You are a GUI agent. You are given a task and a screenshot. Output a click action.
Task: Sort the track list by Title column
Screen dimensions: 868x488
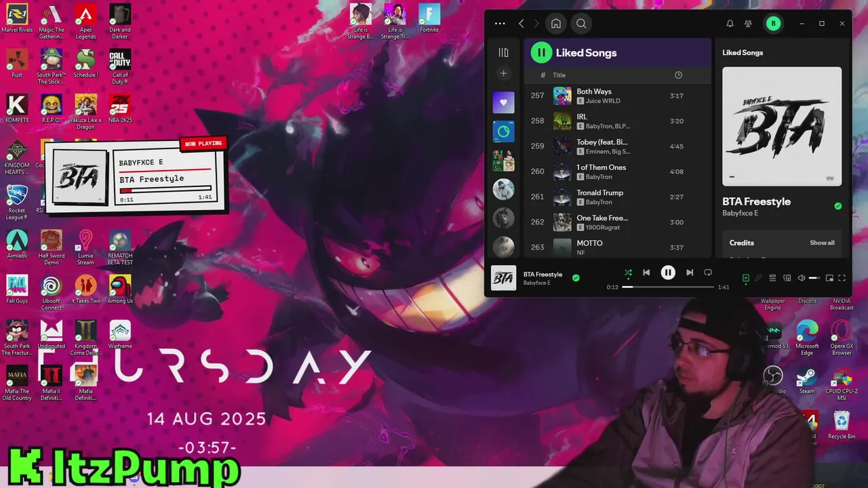click(x=559, y=75)
